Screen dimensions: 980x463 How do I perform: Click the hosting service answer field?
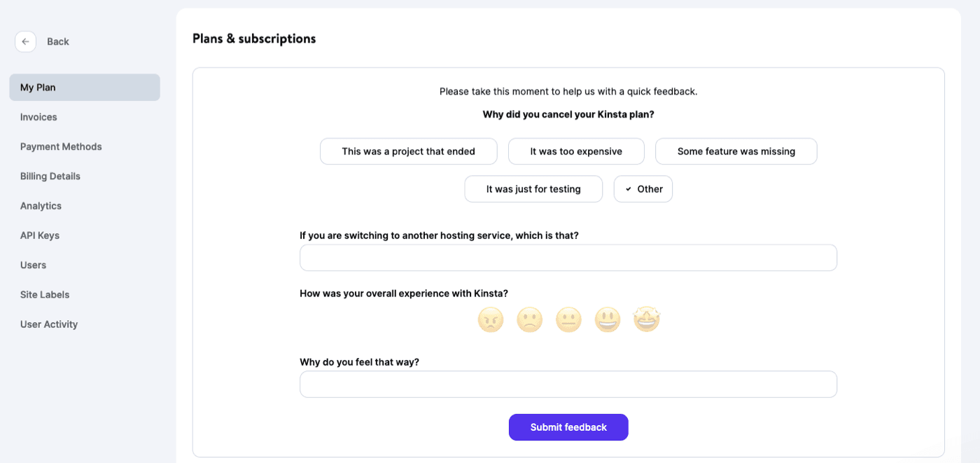point(568,257)
